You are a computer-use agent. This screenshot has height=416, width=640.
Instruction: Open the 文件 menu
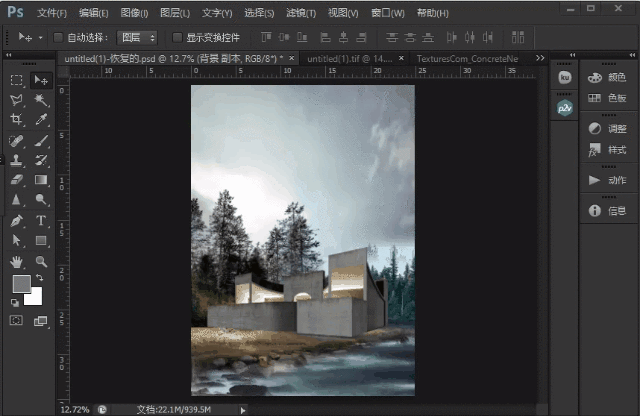(52, 13)
